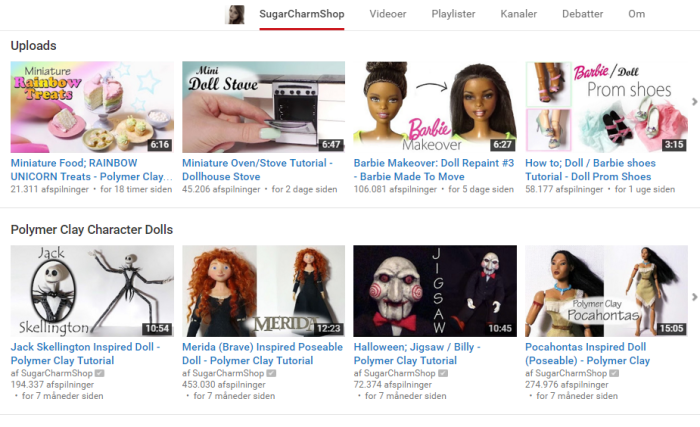Click '45.206 afspilninger' view count text
Image resolution: width=700 pixels, height=427 pixels.
pos(221,189)
